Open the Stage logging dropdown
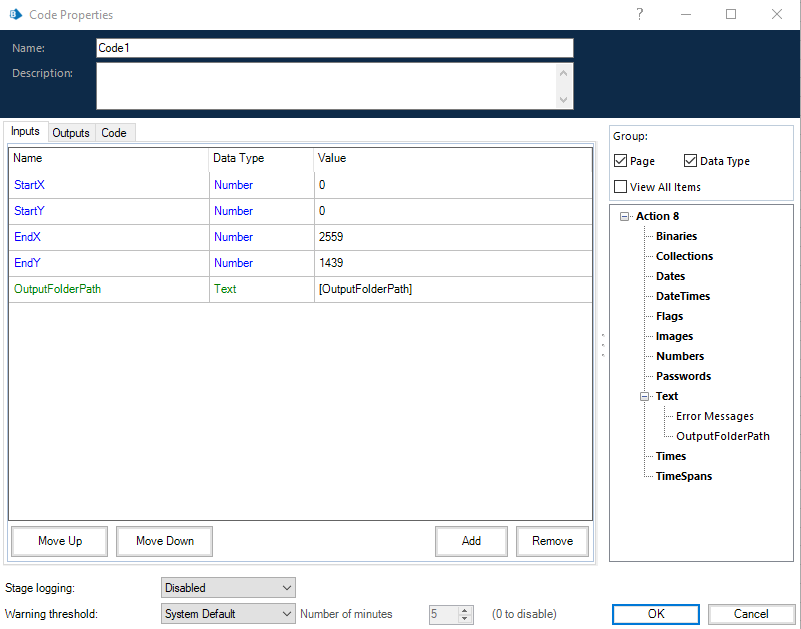 228,588
